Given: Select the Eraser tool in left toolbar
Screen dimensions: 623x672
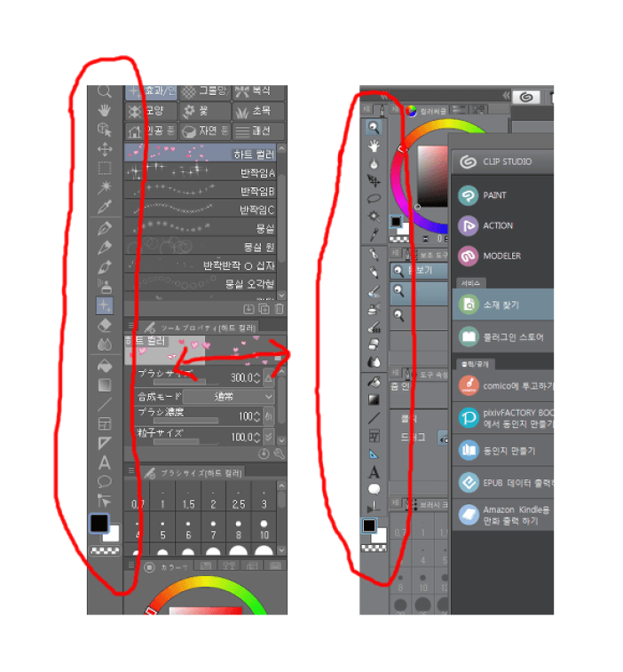Looking at the screenshot, I should (105, 326).
